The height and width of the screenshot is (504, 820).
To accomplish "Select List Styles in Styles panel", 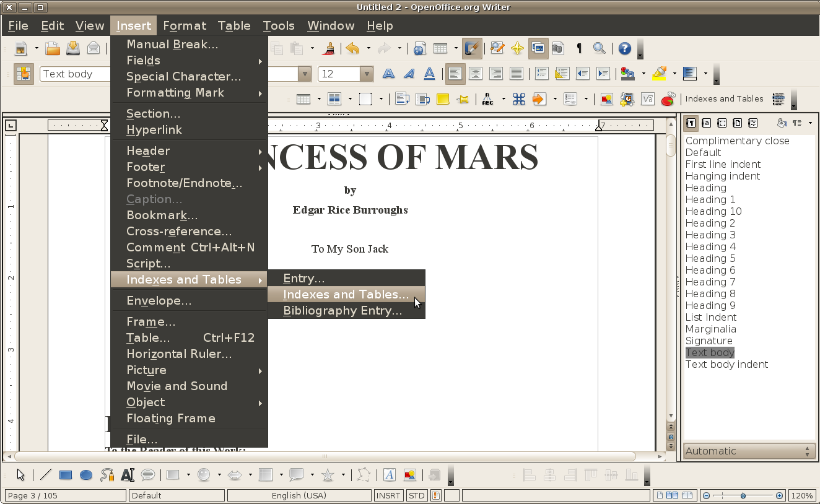I will (752, 123).
